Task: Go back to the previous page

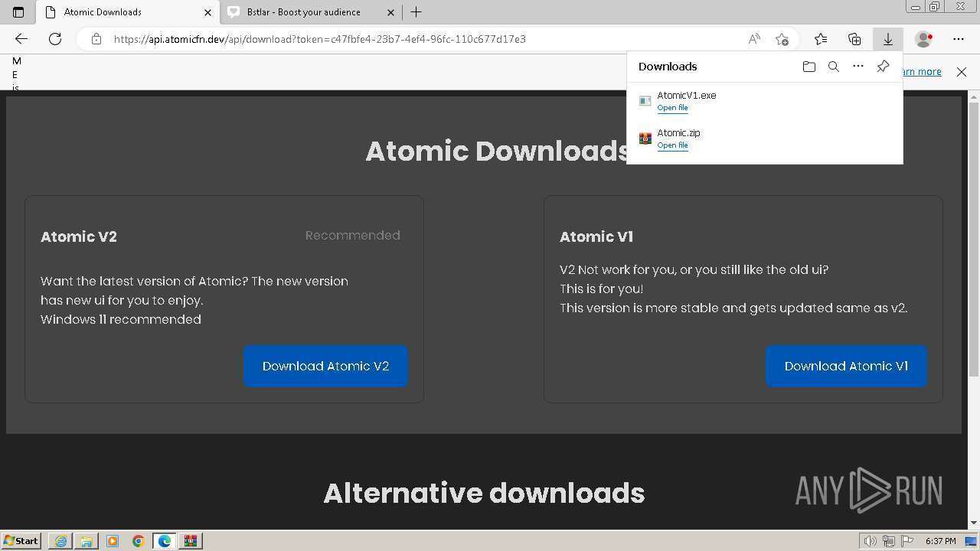Action: pos(21,39)
